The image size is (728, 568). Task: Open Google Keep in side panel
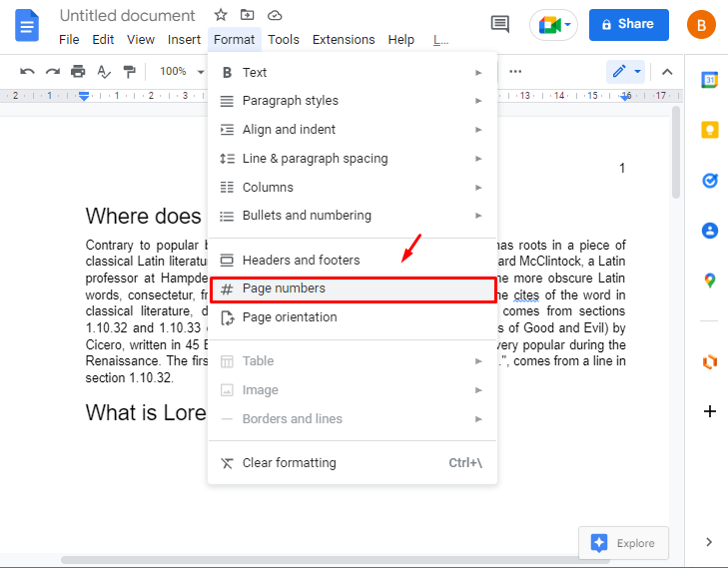point(709,130)
